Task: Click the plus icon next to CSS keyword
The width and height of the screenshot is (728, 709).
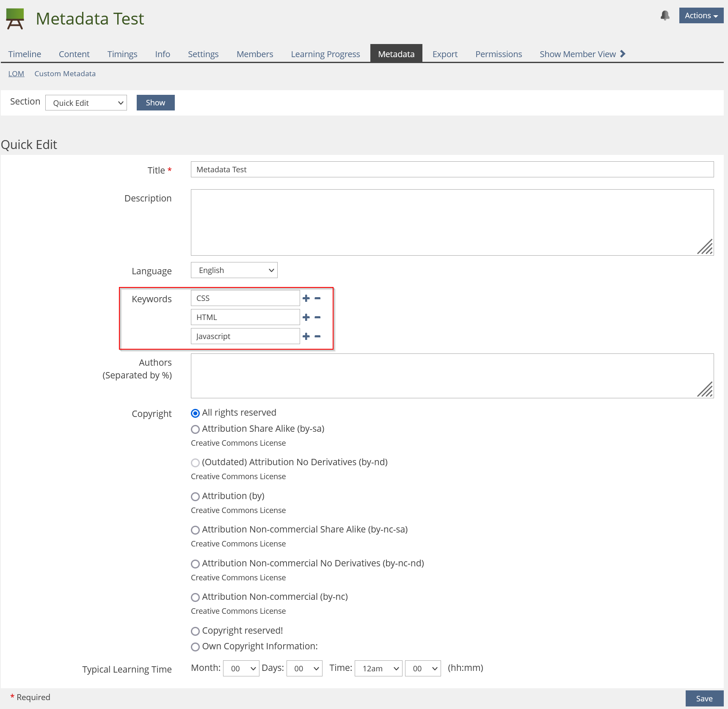Action: (x=306, y=298)
